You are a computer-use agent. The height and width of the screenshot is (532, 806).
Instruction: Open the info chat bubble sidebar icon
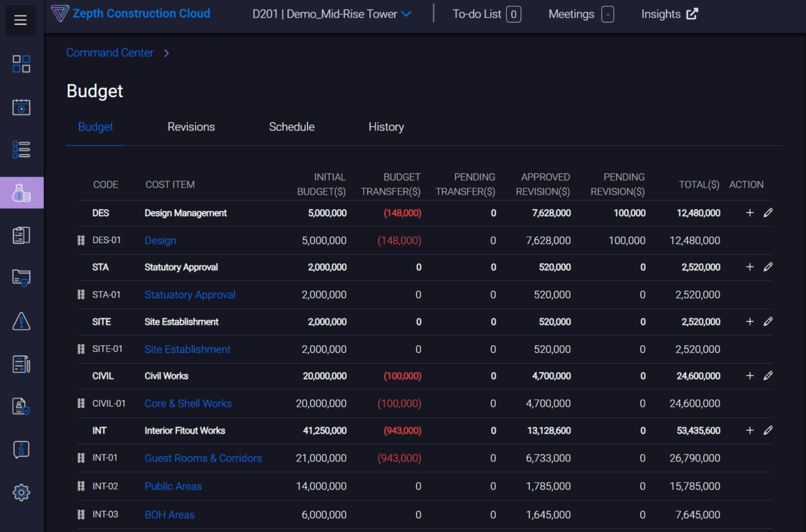[22, 450]
